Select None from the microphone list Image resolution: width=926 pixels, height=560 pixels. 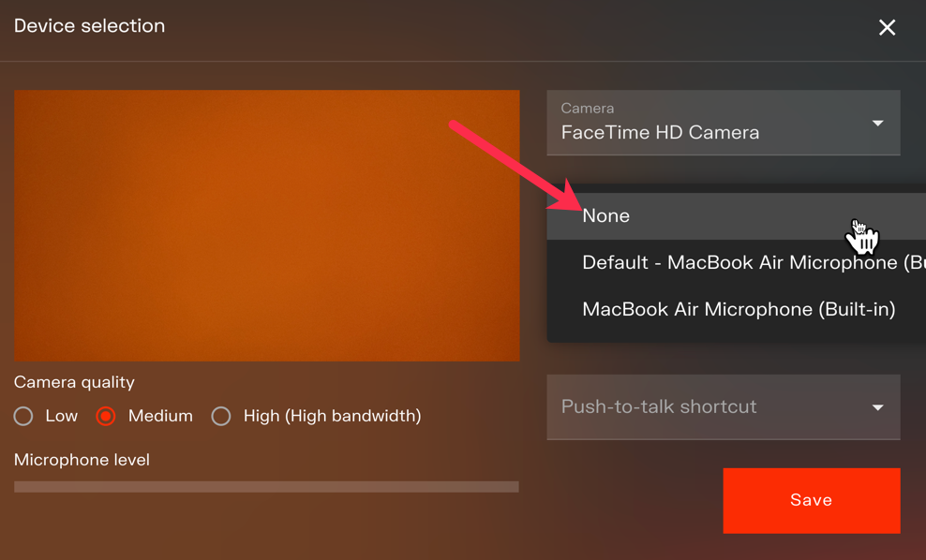coord(737,216)
